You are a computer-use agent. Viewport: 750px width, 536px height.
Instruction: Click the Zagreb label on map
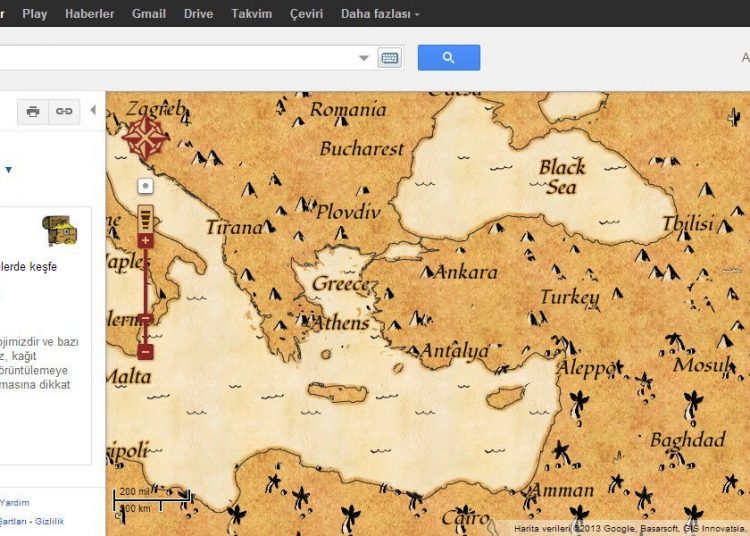156,109
